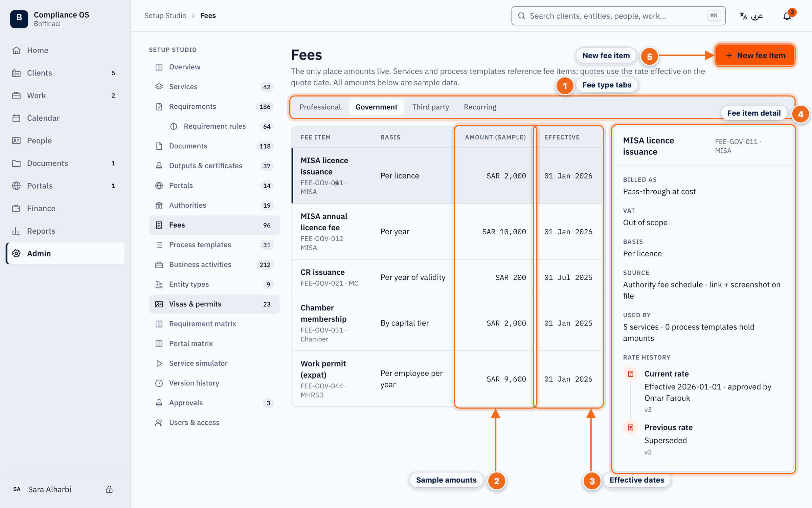The image size is (812, 508).
Task: Open Requirement matrix
Action: pos(214,324)
